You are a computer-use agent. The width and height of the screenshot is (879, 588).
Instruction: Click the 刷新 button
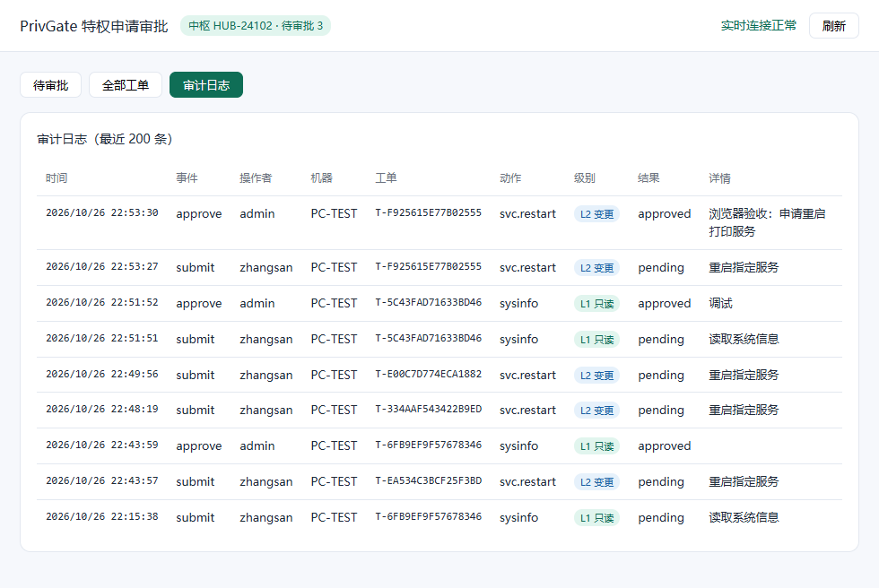point(833,26)
